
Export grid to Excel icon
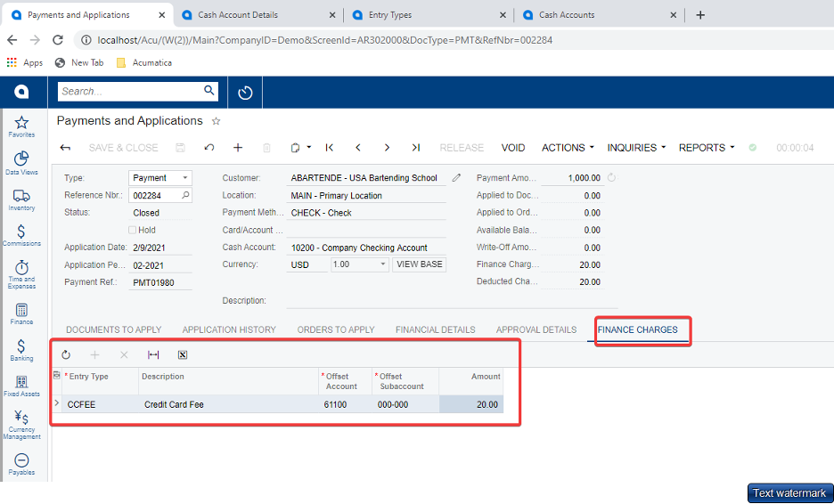[x=183, y=354]
